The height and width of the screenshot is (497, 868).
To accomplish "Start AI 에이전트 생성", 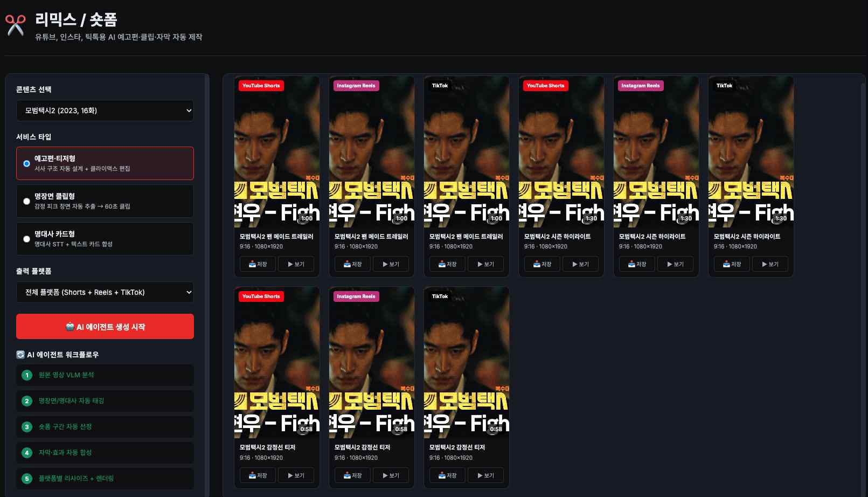I will (105, 327).
